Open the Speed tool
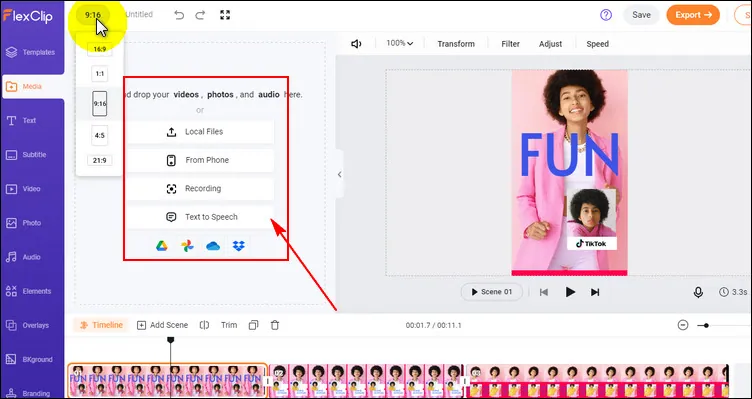752x399 pixels. [x=598, y=44]
